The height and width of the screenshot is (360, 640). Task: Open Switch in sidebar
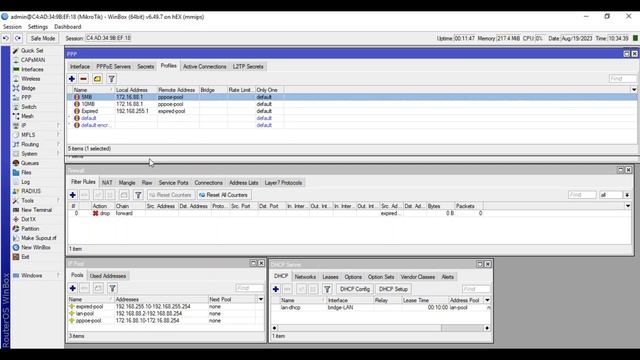pos(29,107)
